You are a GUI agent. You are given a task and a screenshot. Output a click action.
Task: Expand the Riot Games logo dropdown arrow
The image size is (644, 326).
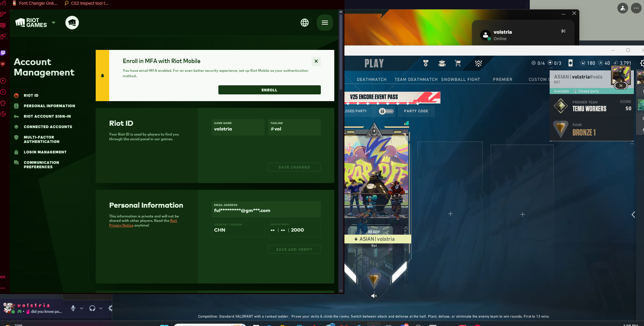pyautogui.click(x=54, y=23)
